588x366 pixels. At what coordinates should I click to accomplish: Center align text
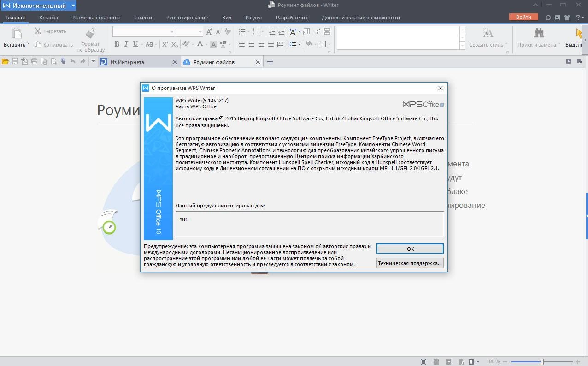[252, 44]
